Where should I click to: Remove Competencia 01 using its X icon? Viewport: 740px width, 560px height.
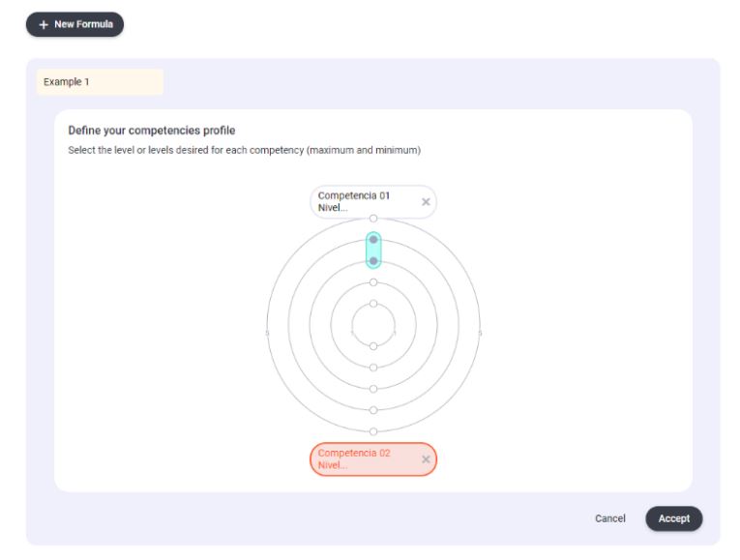426,201
